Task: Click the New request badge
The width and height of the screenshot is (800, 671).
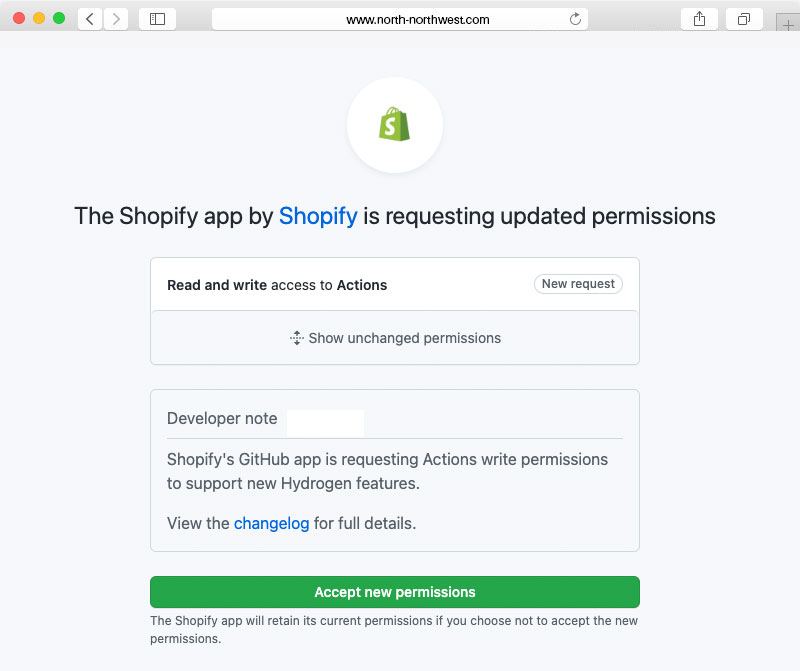Action: point(578,284)
